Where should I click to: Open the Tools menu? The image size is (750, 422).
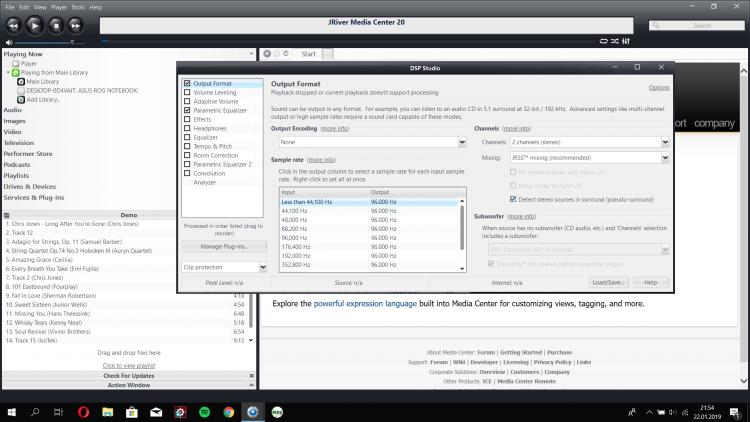(x=77, y=7)
